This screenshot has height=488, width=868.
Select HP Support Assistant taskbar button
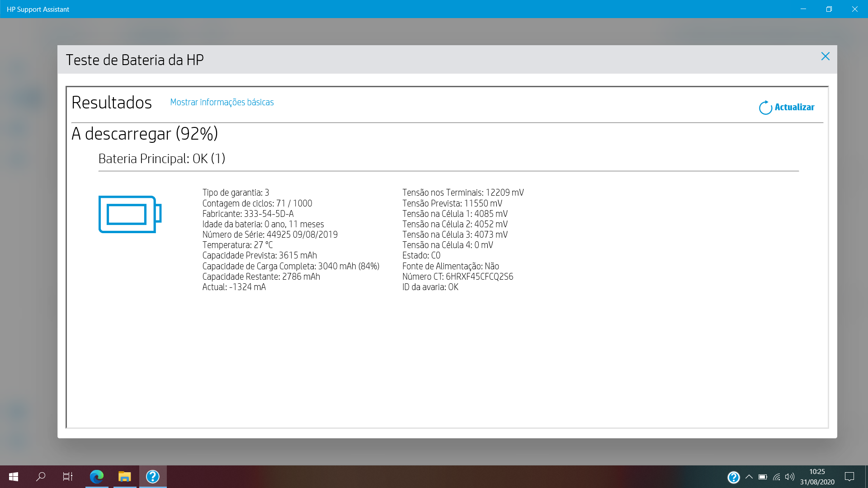(x=153, y=477)
